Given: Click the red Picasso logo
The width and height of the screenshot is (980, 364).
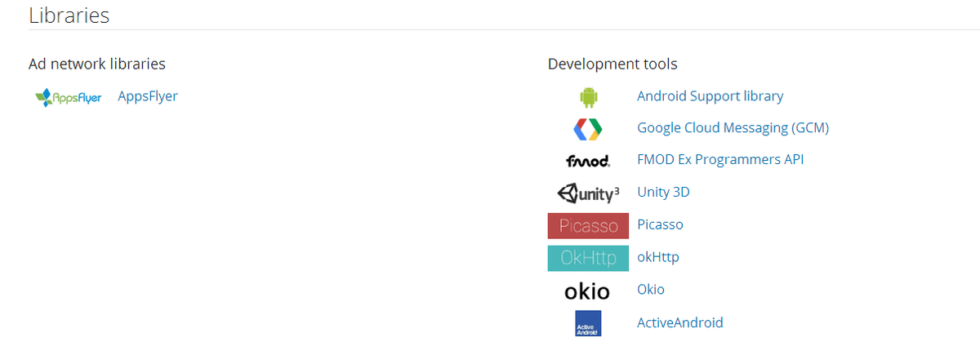Looking at the screenshot, I should (588, 225).
